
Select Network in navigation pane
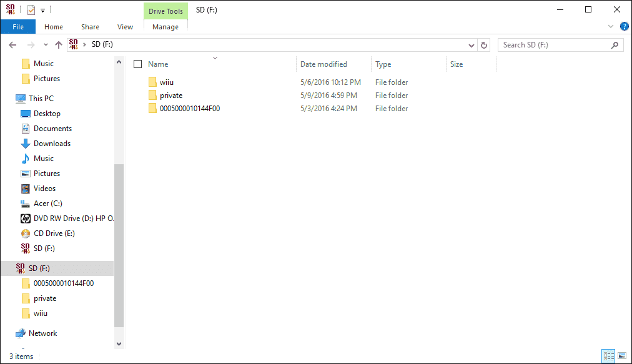coord(42,333)
